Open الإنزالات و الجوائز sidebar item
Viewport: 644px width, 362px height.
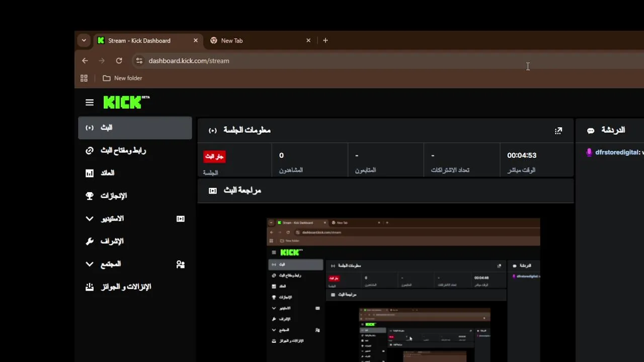point(135,287)
